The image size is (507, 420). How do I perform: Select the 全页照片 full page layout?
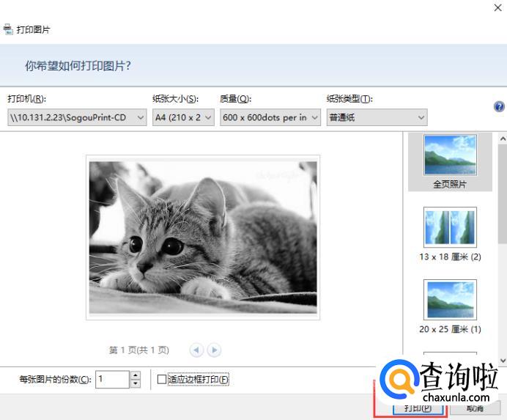(450, 161)
